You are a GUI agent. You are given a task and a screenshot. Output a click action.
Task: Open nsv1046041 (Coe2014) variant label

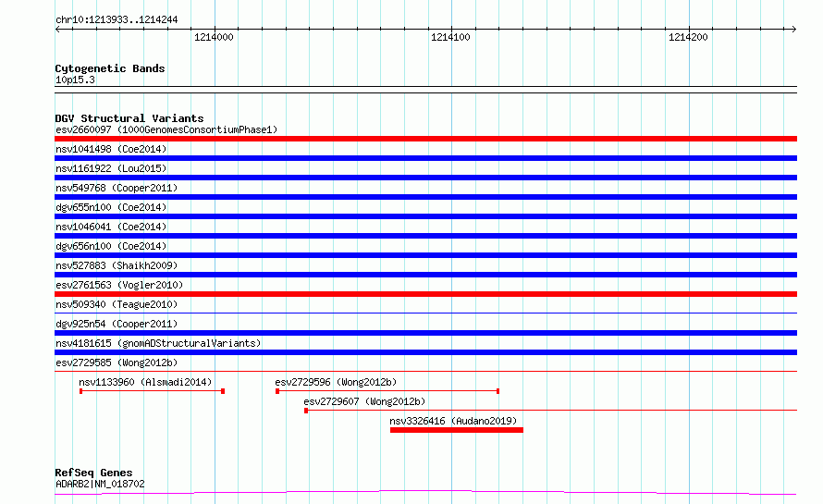111,227
